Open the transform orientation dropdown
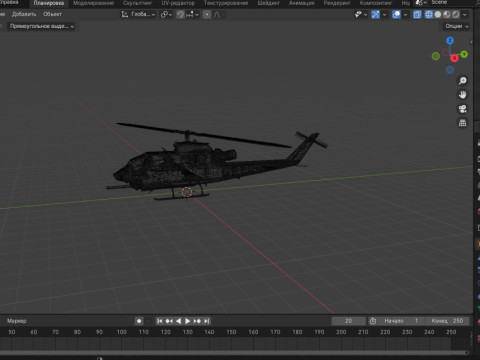480x360 pixels. [x=138, y=14]
